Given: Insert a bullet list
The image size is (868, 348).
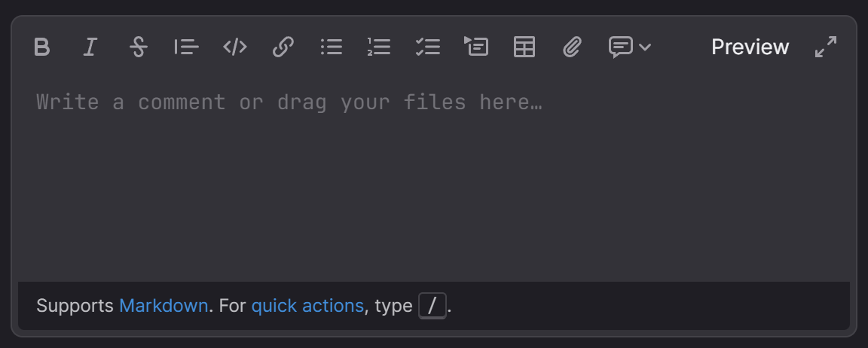Looking at the screenshot, I should click(x=331, y=47).
